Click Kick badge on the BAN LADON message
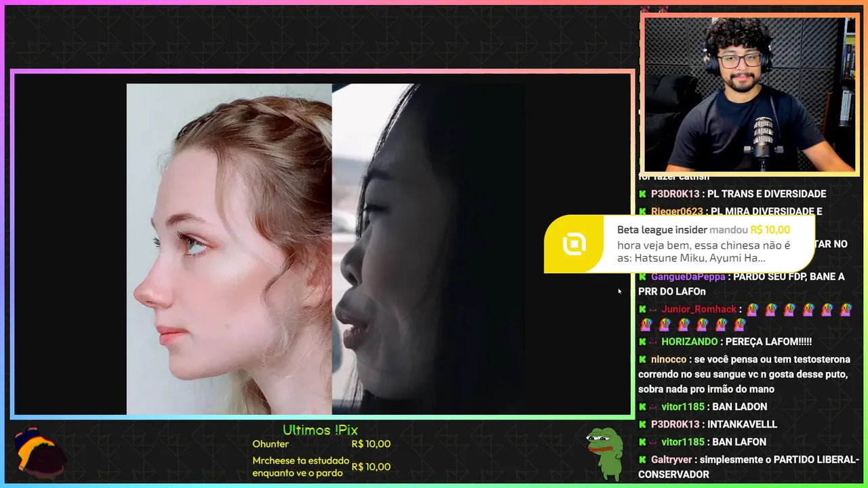Viewport: 868px width, 488px height. [642, 407]
